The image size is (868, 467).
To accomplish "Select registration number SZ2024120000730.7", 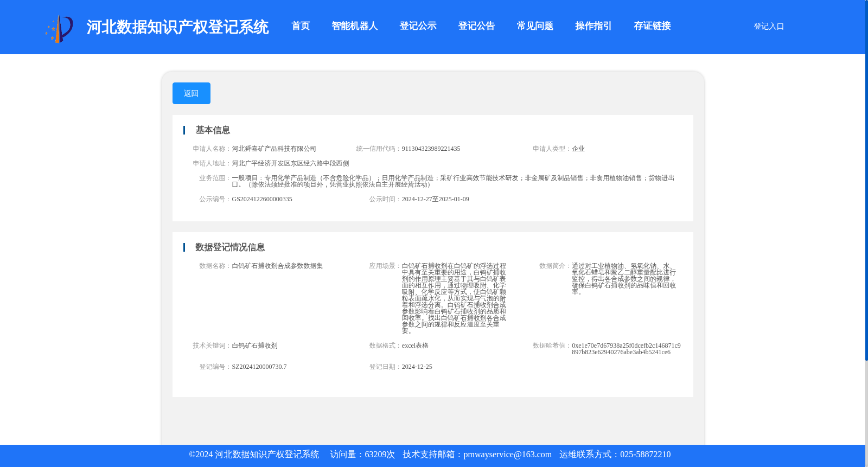I will coord(259,367).
